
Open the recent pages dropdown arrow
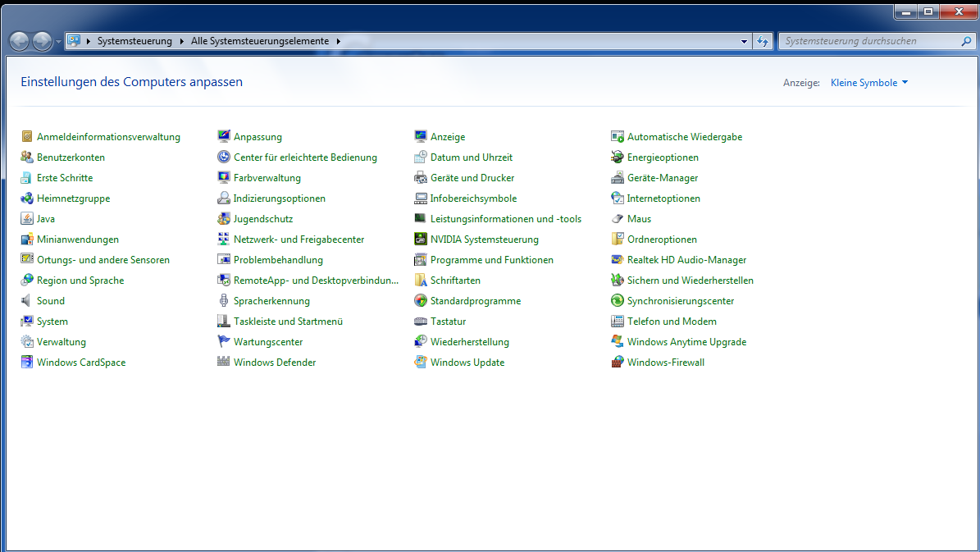coord(58,41)
